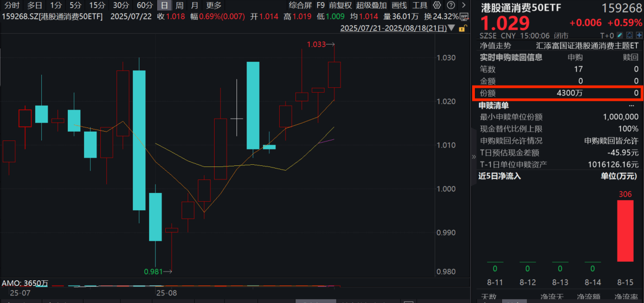Select the 60分 period tab

tap(144, 5)
